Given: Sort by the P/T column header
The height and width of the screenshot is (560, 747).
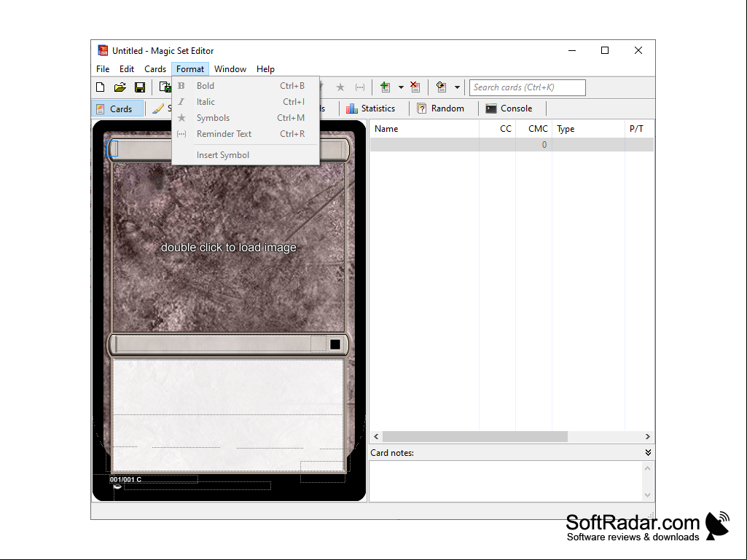Looking at the screenshot, I should [x=639, y=129].
